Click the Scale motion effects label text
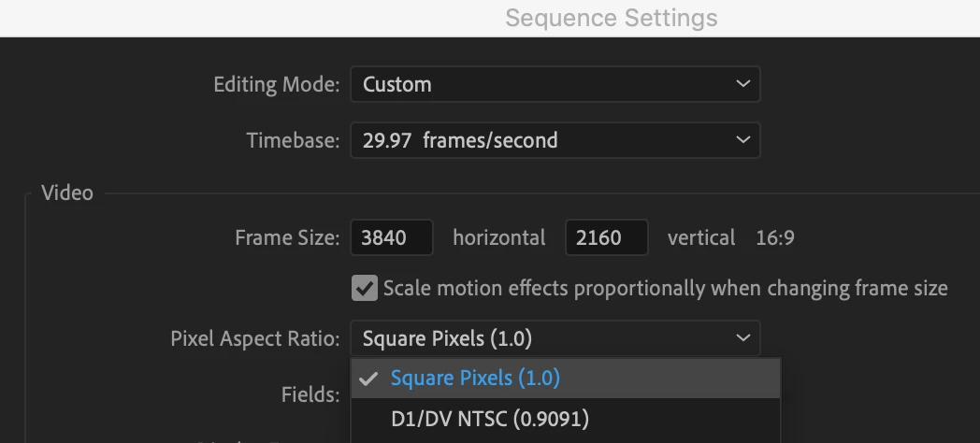The width and height of the screenshot is (980, 443). tap(665, 288)
